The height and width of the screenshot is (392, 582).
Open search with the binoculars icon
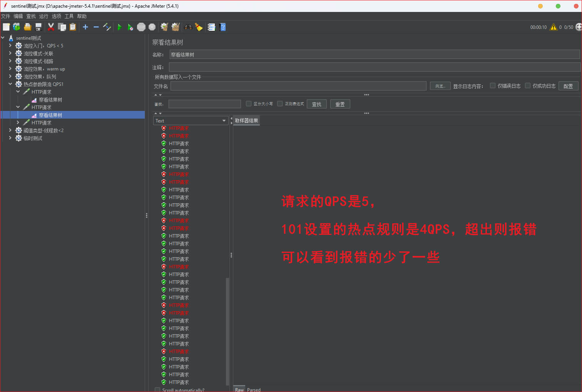pyautogui.click(x=188, y=27)
